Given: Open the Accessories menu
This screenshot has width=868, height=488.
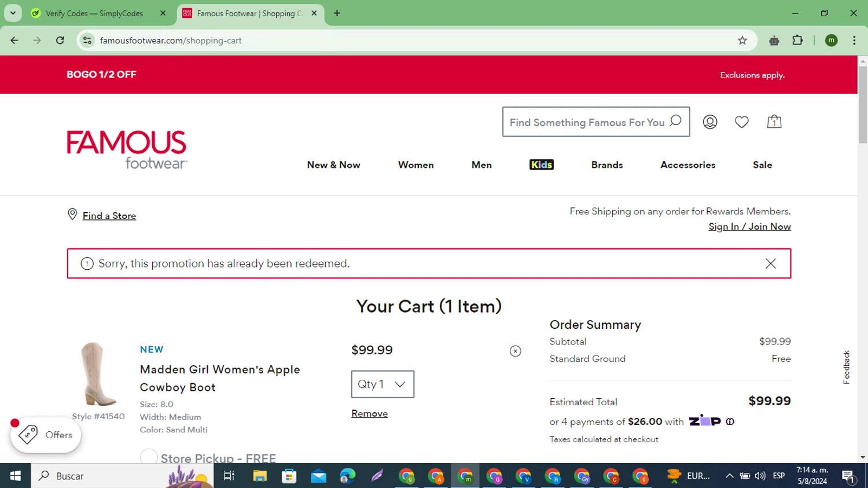Looking at the screenshot, I should click(x=687, y=165).
